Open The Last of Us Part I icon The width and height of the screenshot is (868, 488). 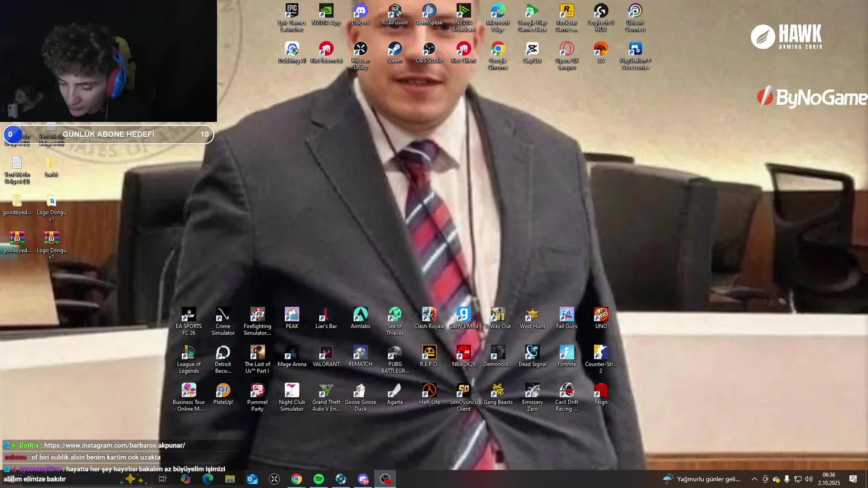pyautogui.click(x=257, y=359)
